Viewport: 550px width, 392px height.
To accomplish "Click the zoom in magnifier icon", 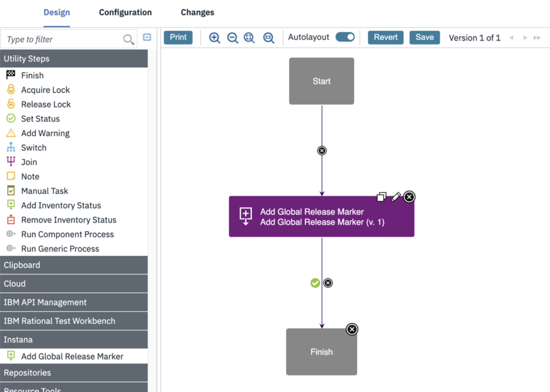I will coord(214,38).
